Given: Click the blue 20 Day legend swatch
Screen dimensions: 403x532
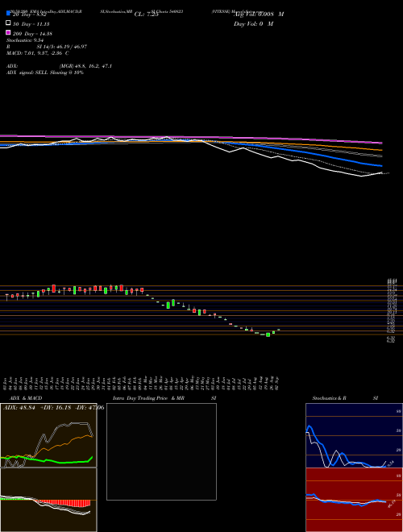Looking at the screenshot, I should point(9,13).
